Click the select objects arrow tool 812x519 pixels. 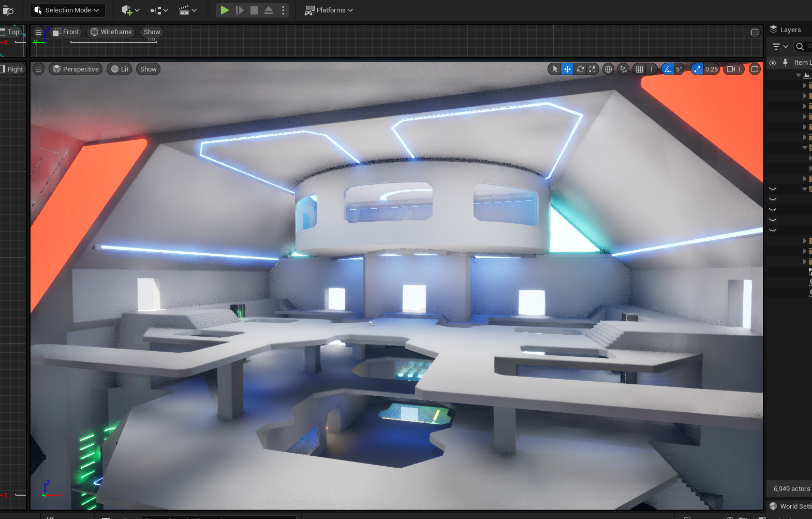[x=555, y=69]
